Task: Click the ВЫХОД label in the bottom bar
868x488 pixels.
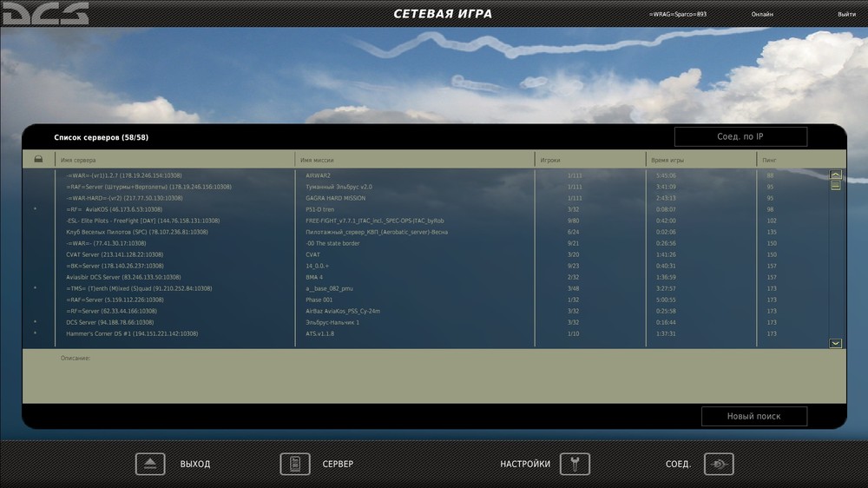Action: tap(194, 465)
